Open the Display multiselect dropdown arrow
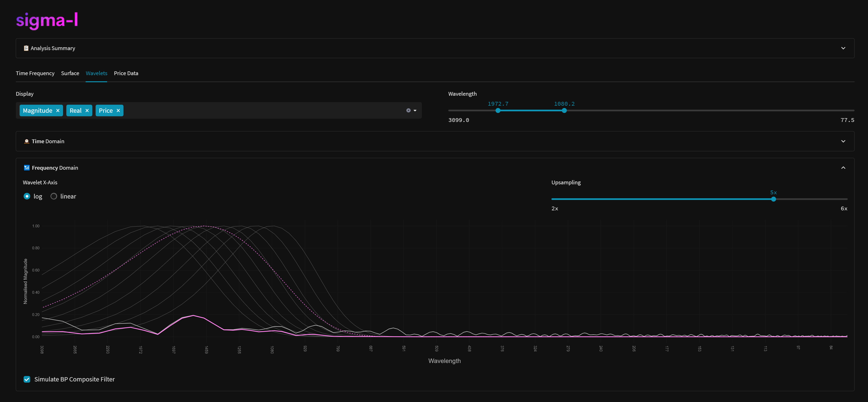The image size is (868, 402). [x=415, y=111]
